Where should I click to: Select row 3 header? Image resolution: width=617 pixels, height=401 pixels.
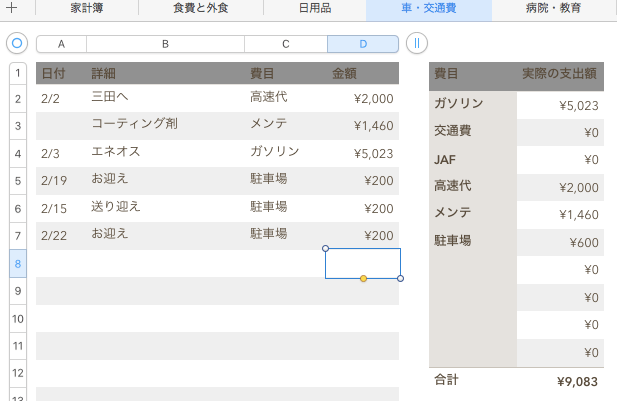tap(18, 126)
